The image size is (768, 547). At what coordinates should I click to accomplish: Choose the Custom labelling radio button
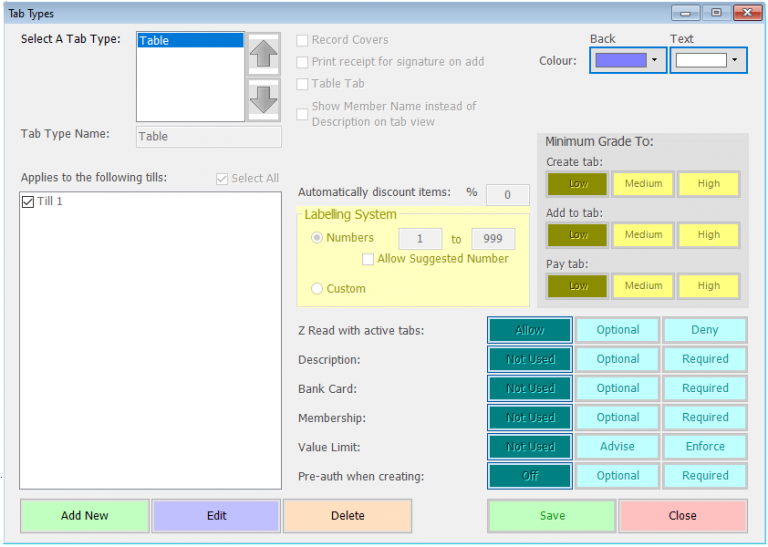coord(317,289)
